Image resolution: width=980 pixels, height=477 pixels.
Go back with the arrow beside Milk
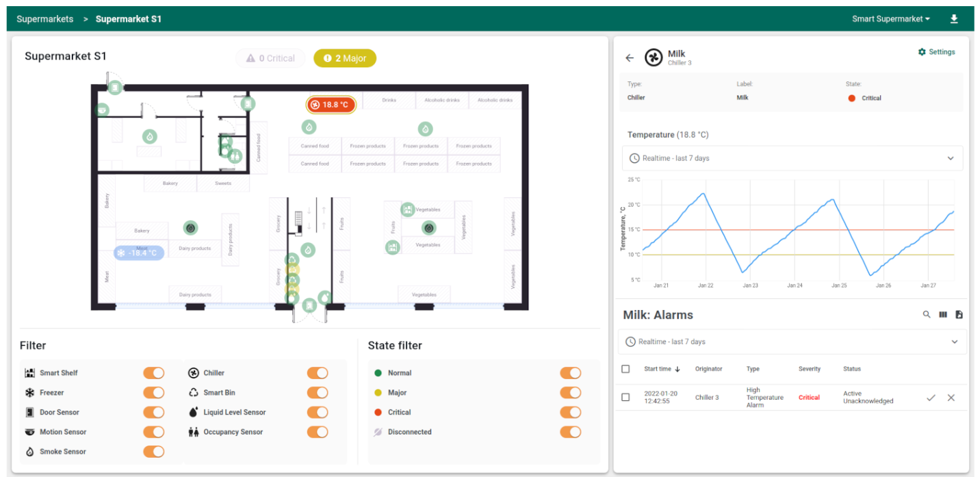click(x=630, y=58)
